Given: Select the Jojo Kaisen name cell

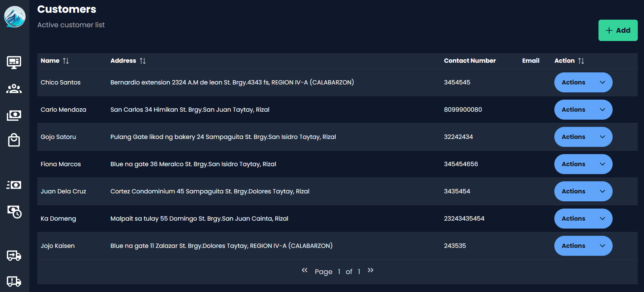Looking at the screenshot, I should tap(58, 246).
